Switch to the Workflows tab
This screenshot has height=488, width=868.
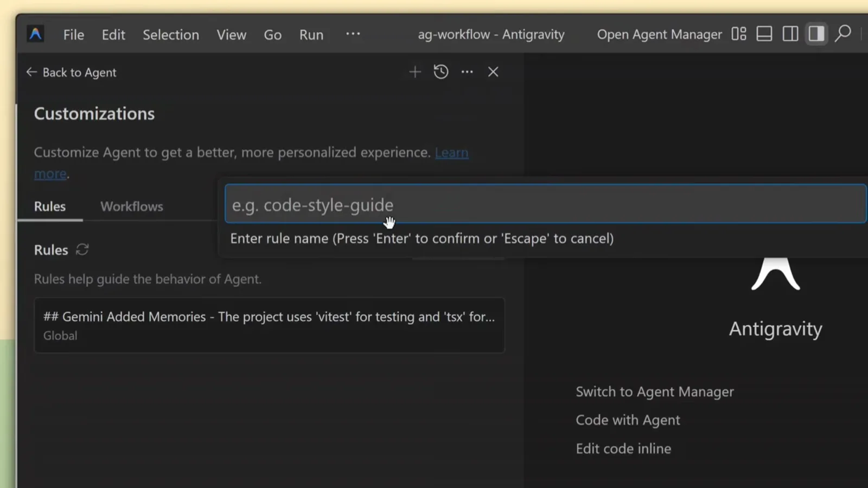132,207
